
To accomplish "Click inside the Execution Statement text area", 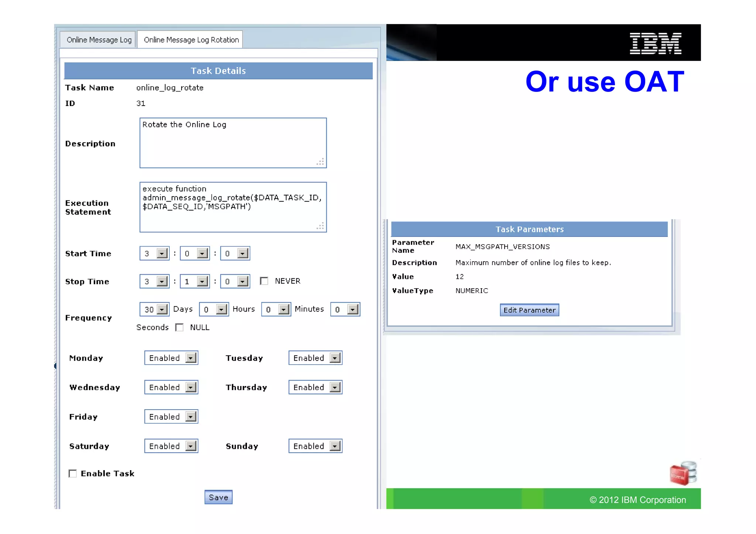I will click(x=233, y=207).
